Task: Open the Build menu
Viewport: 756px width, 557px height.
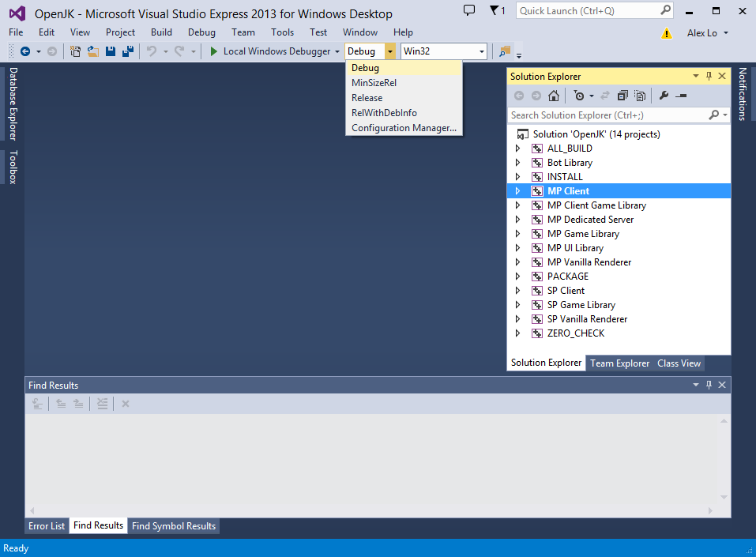Action: tap(161, 32)
